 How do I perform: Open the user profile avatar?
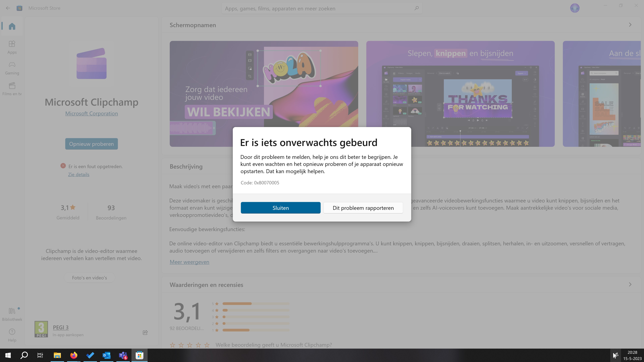click(575, 8)
